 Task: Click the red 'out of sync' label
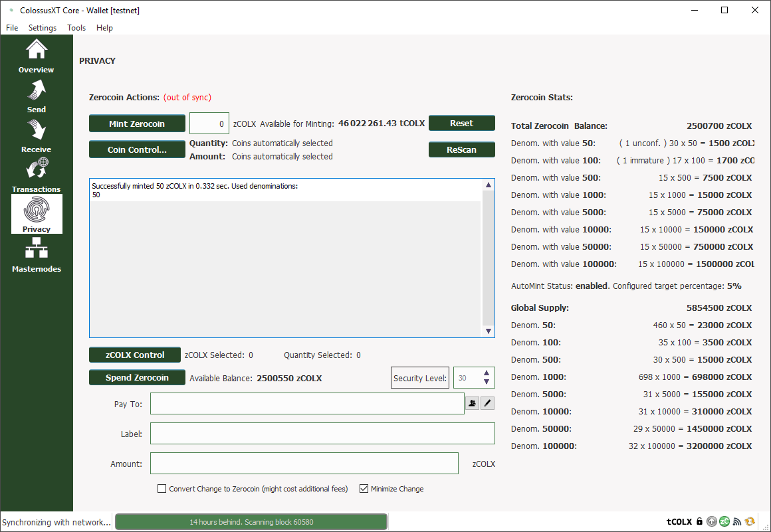[x=187, y=97]
